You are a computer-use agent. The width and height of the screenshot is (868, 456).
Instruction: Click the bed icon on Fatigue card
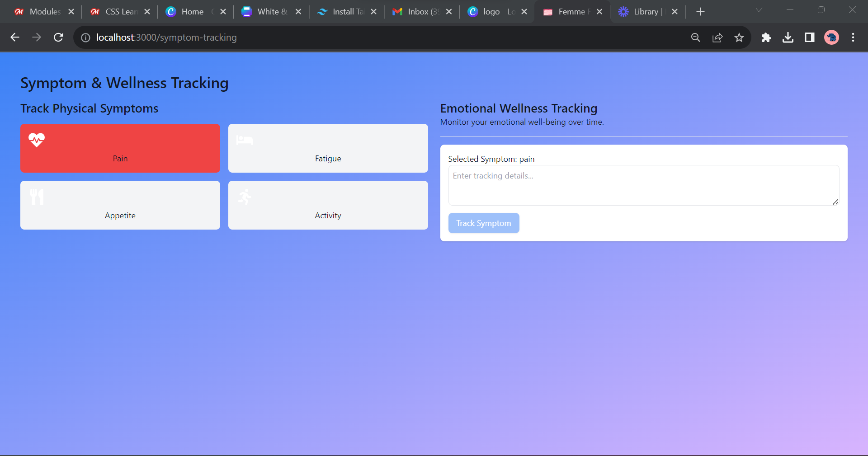point(245,140)
